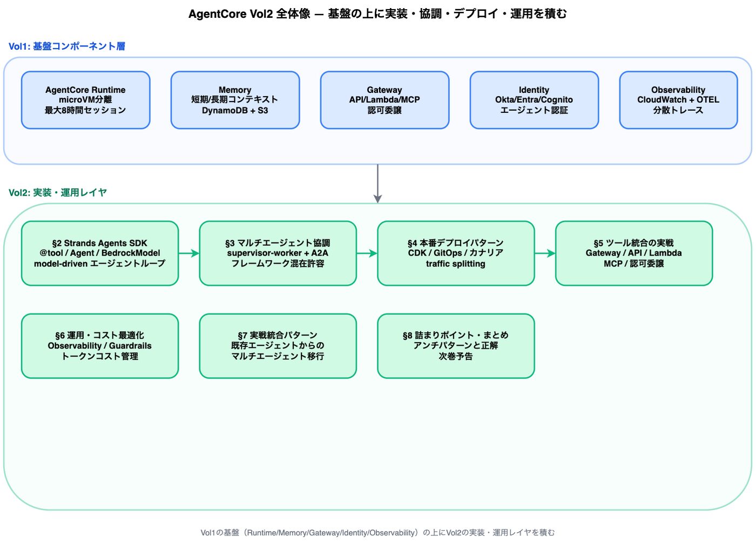Click the Observability CloudWatch + OTEL box

pos(679,100)
